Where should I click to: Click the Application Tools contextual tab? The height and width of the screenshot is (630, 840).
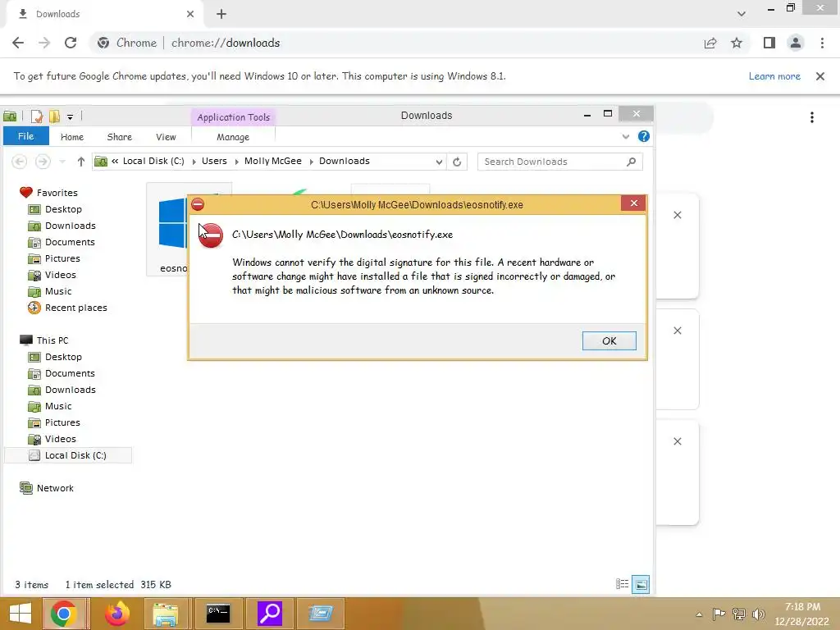pyautogui.click(x=233, y=116)
